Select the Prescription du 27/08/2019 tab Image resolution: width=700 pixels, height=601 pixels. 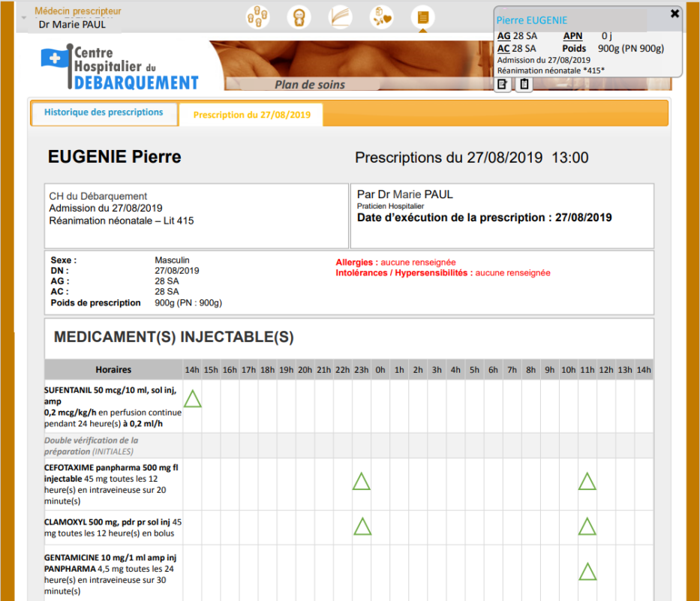251,116
